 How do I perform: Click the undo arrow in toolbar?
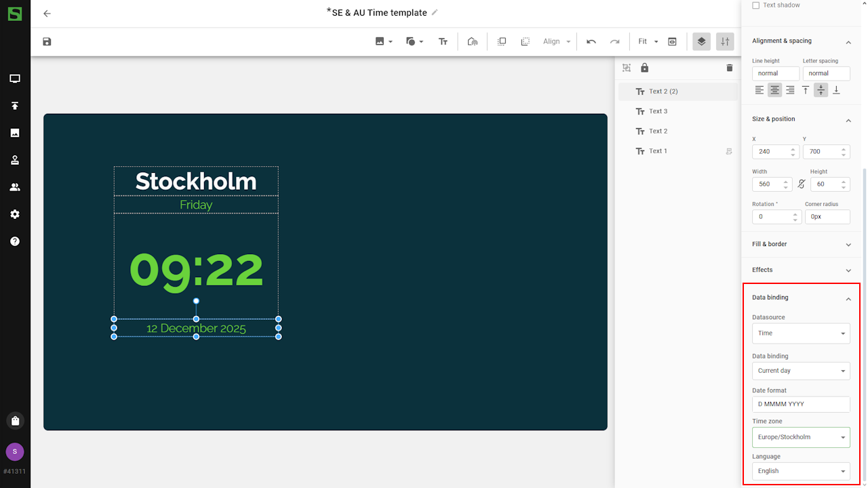click(591, 42)
